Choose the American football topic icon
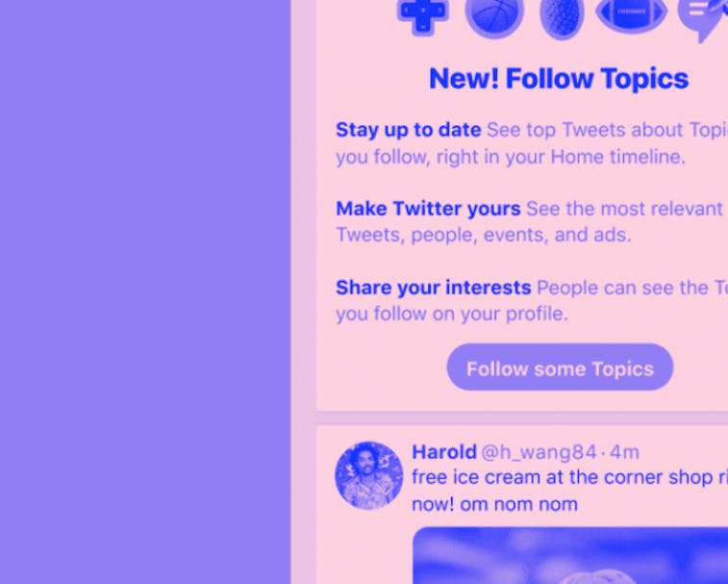The height and width of the screenshot is (584, 728). click(x=631, y=13)
